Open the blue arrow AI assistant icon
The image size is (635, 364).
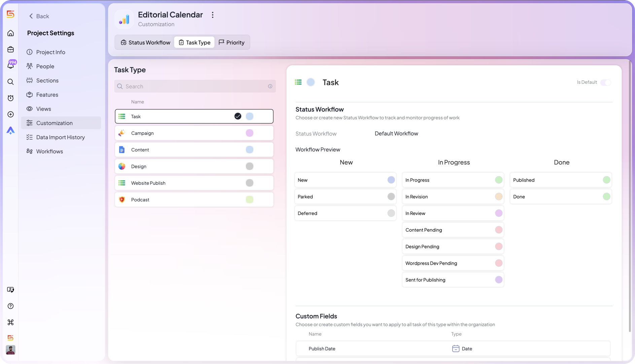click(x=10, y=131)
